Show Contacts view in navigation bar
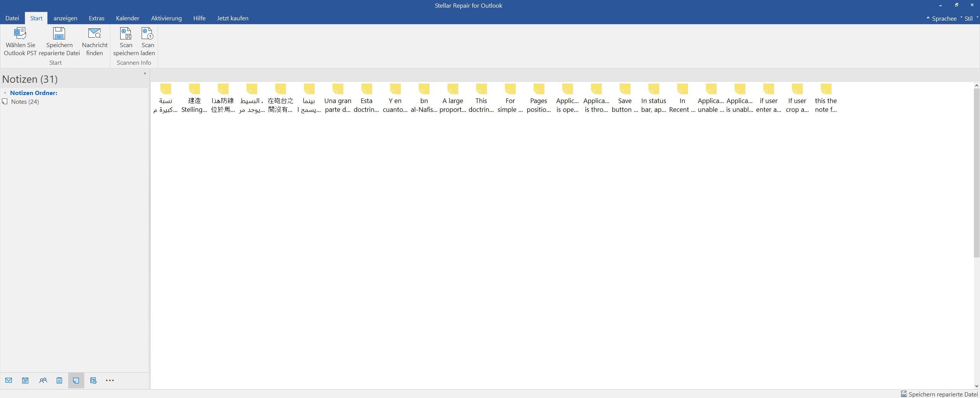980x398 pixels. (x=43, y=380)
